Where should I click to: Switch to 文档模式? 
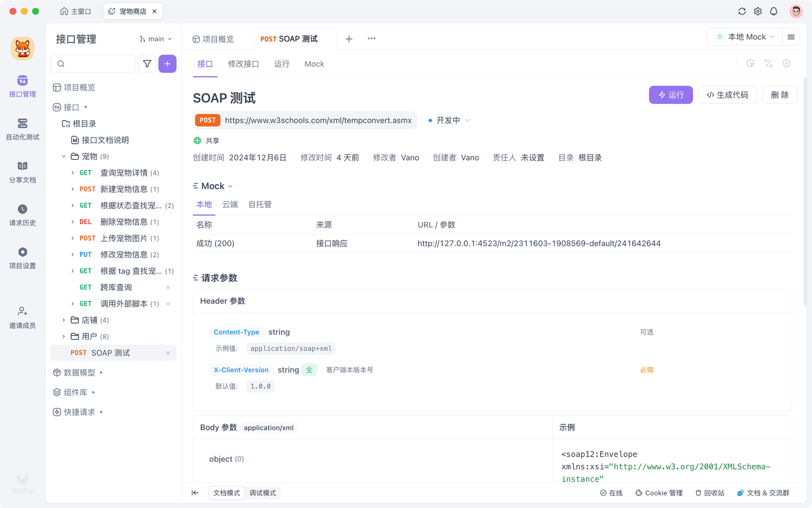click(x=227, y=493)
